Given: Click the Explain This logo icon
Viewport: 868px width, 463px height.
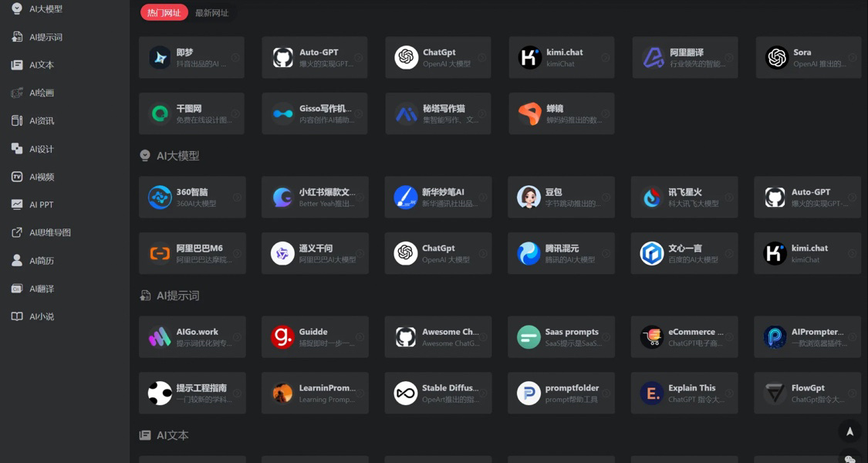Looking at the screenshot, I should (652, 393).
